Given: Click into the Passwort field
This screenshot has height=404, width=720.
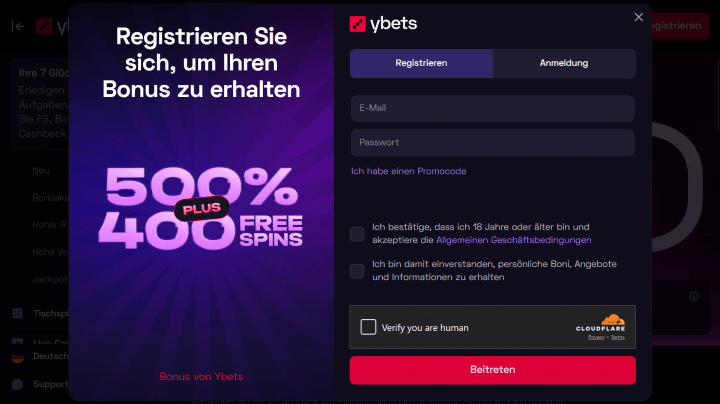Looking at the screenshot, I should (492, 142).
